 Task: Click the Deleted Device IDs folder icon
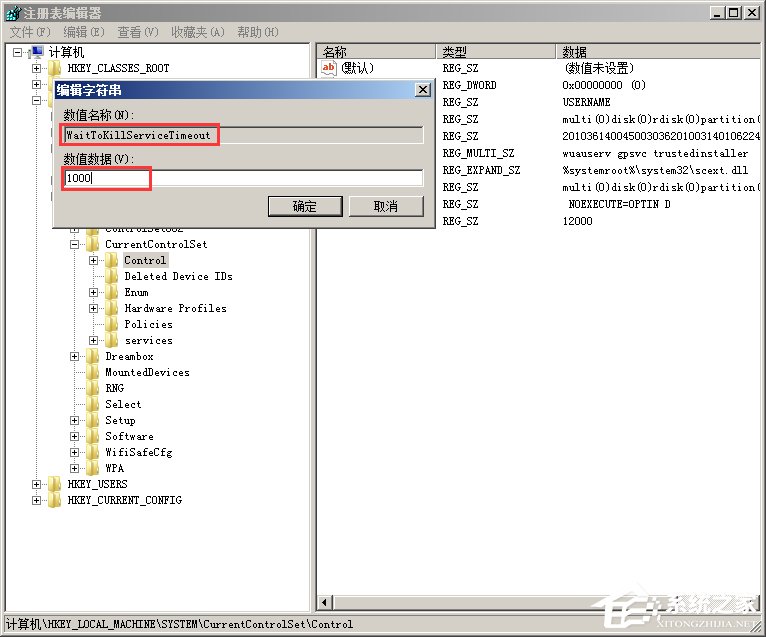tap(111, 276)
